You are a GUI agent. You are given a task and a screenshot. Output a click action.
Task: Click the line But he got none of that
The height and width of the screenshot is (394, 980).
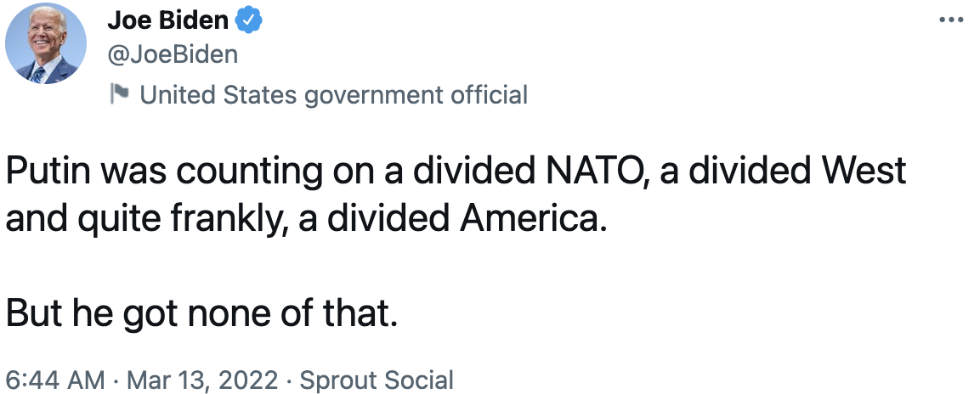(x=202, y=314)
